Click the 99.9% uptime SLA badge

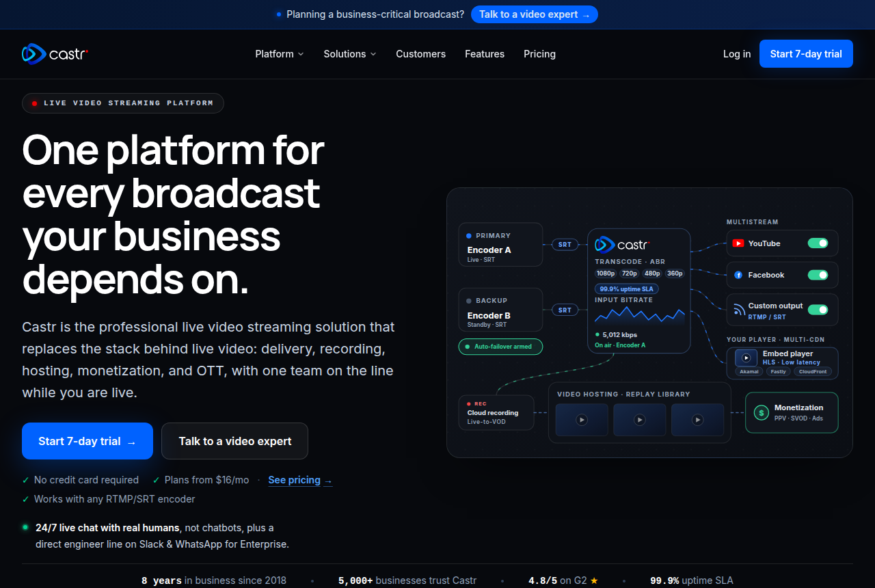627,289
